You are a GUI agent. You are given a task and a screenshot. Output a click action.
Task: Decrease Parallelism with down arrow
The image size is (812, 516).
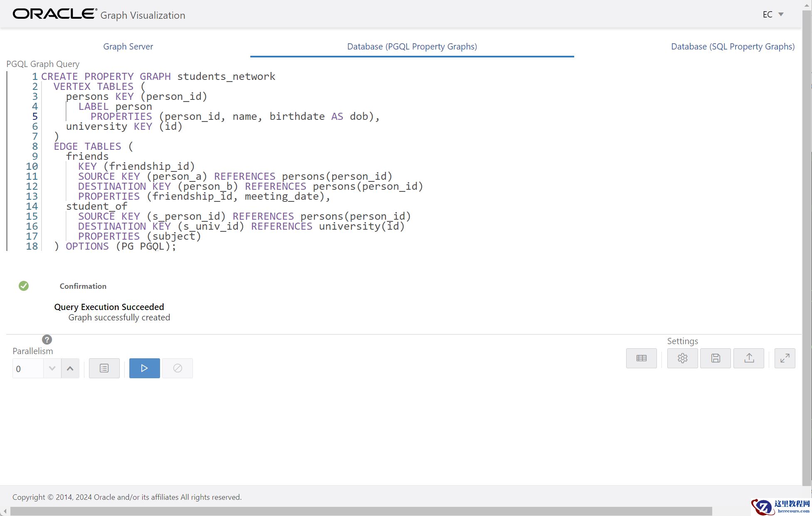(x=52, y=368)
